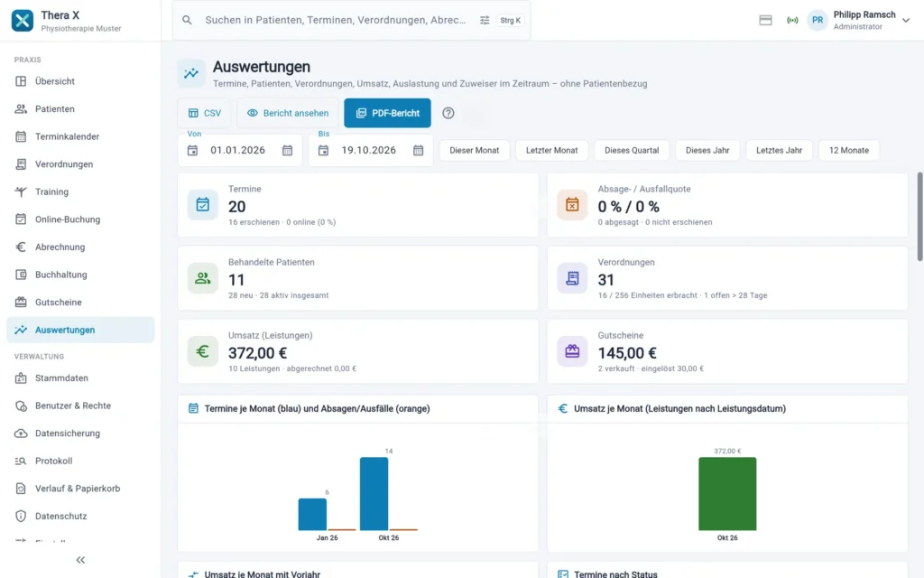
Task: Click the PR user avatar
Action: point(818,20)
